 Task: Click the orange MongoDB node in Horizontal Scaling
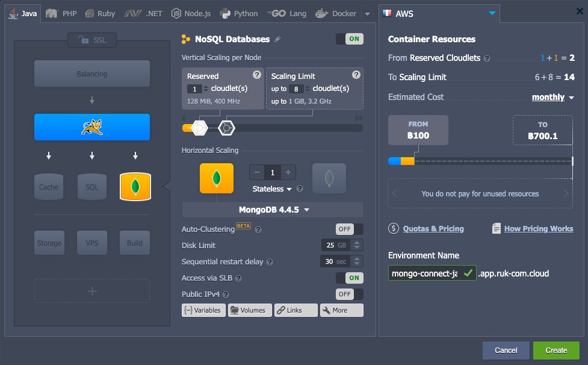(x=217, y=178)
